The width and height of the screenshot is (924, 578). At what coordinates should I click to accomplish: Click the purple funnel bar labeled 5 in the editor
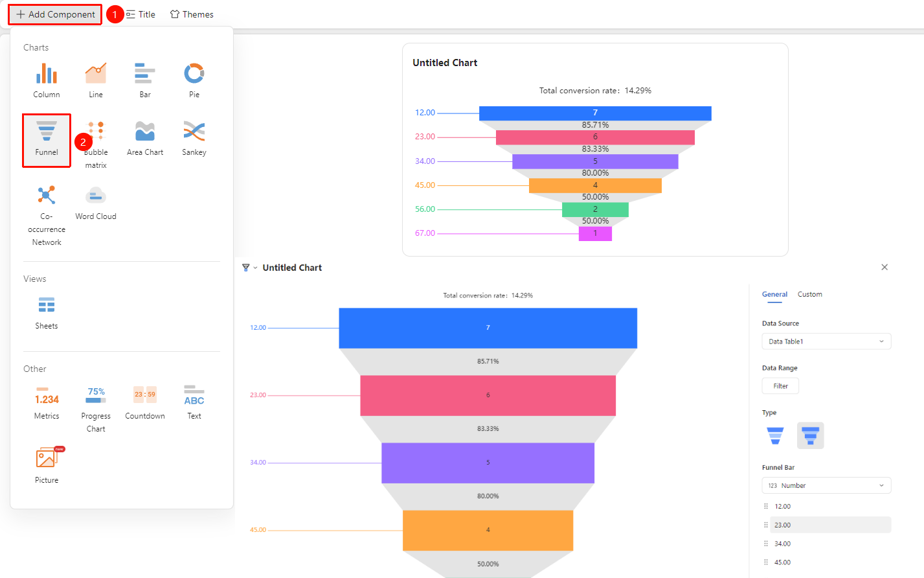[488, 463]
